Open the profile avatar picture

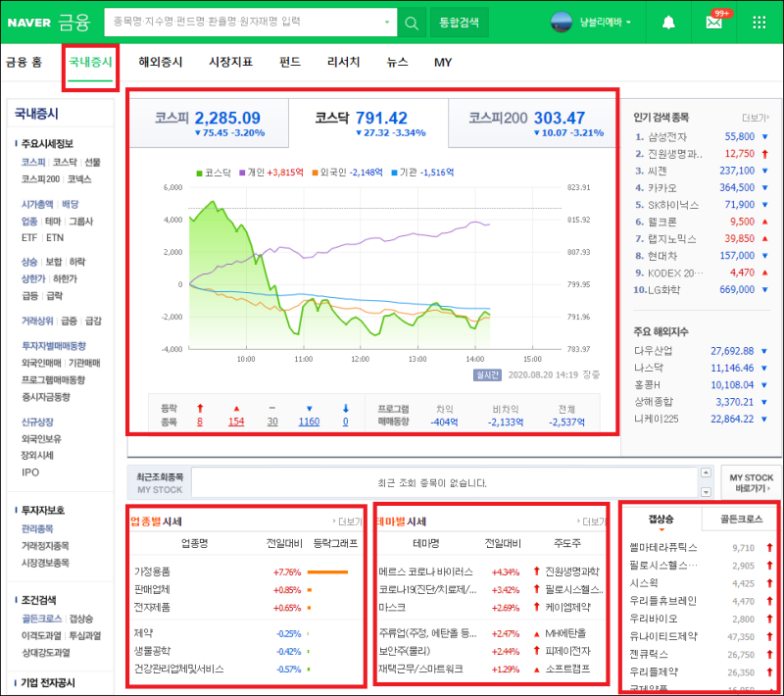click(x=561, y=22)
